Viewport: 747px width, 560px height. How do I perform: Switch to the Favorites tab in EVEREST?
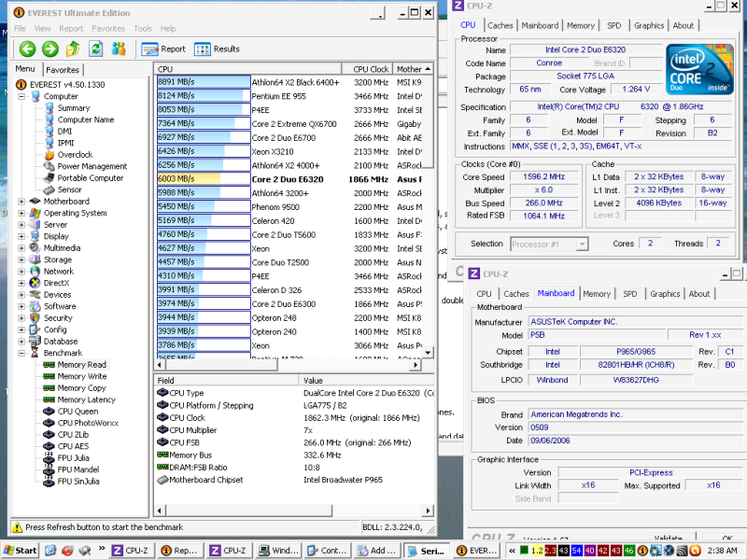[63, 70]
